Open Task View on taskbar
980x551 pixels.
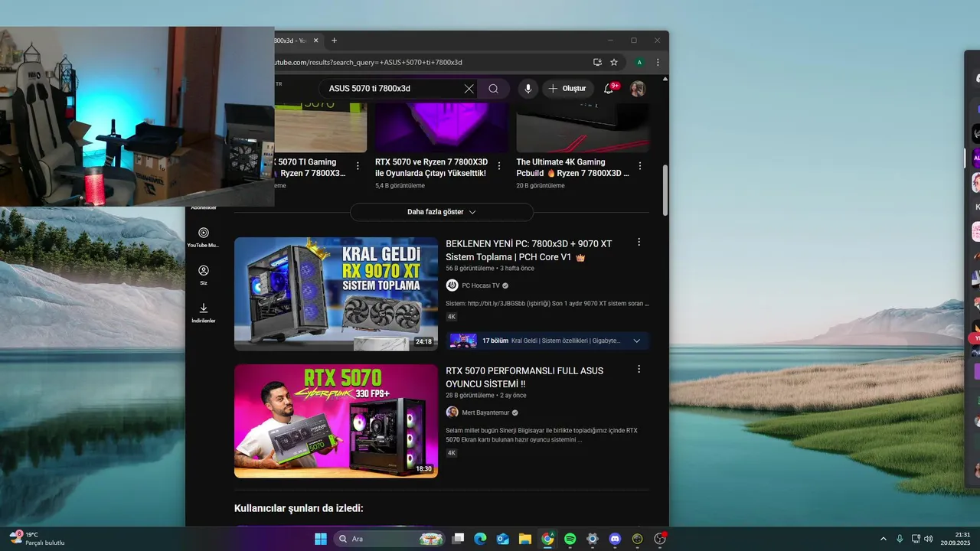click(x=458, y=539)
